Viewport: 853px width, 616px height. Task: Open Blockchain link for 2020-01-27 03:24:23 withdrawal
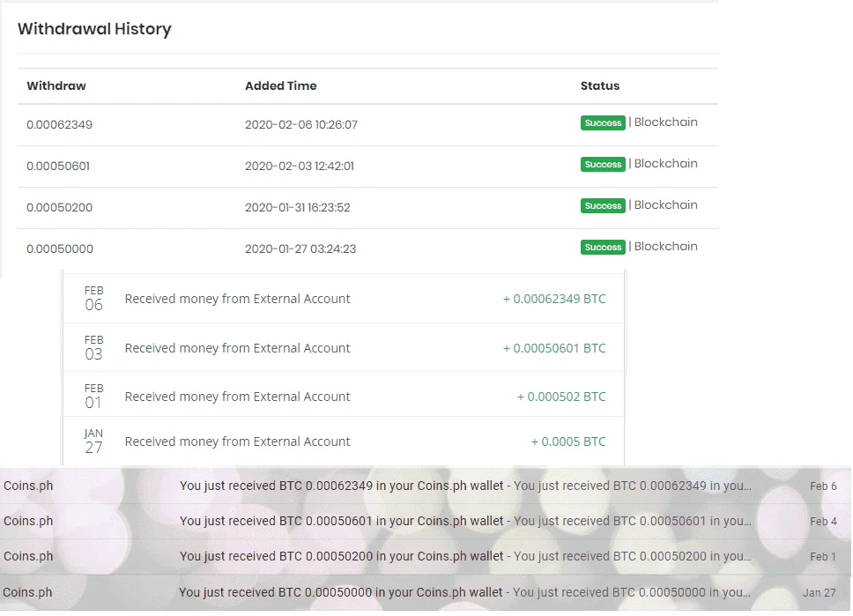666,247
